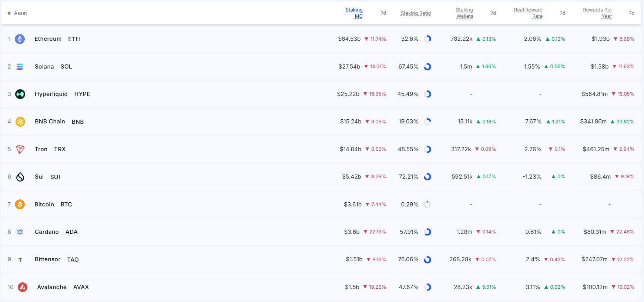
Task: Click Hyperliquid's staking ratio ring icon
Action: coord(427,94)
